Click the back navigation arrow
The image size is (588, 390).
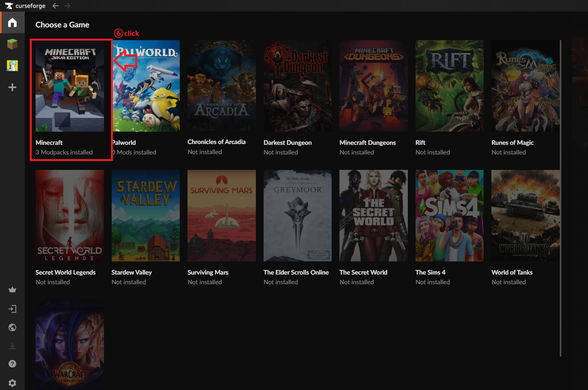[56, 6]
